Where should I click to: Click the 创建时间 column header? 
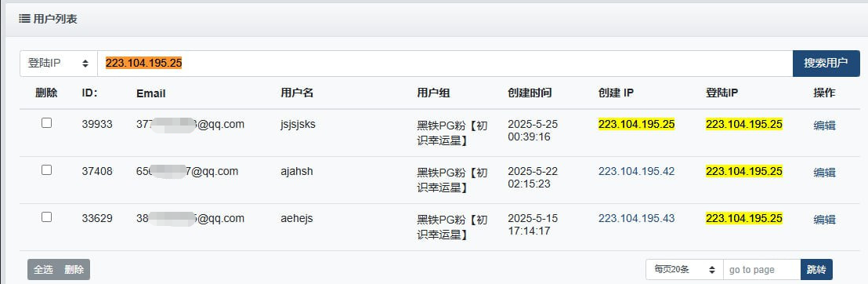coord(530,93)
